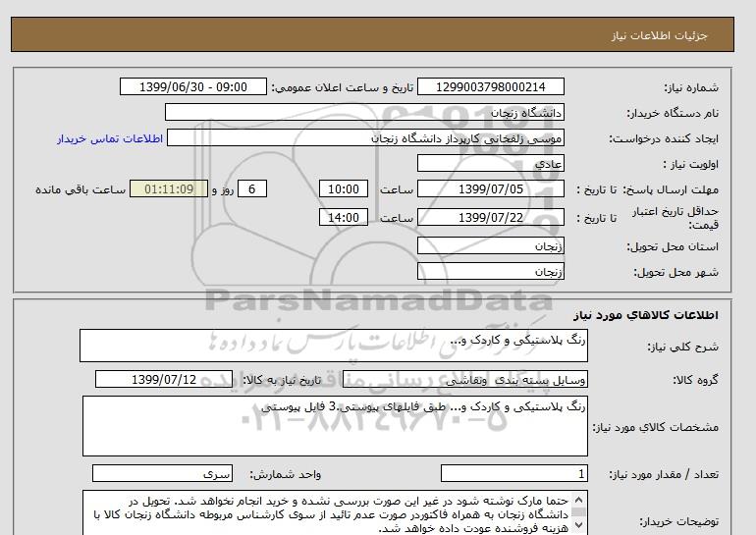Image resolution: width=756 pixels, height=535 pixels.
Task: Click the label شماره نیاز
Action: click(691, 87)
